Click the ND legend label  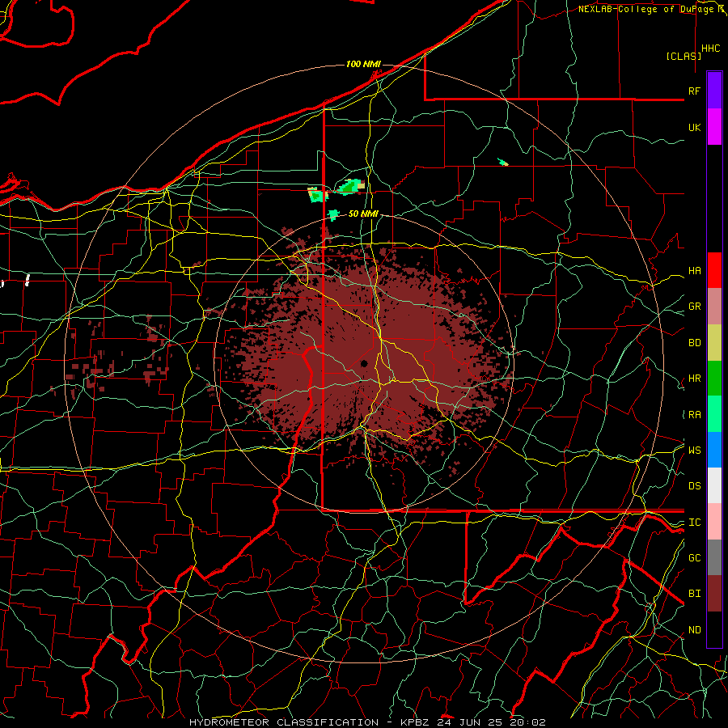click(694, 630)
